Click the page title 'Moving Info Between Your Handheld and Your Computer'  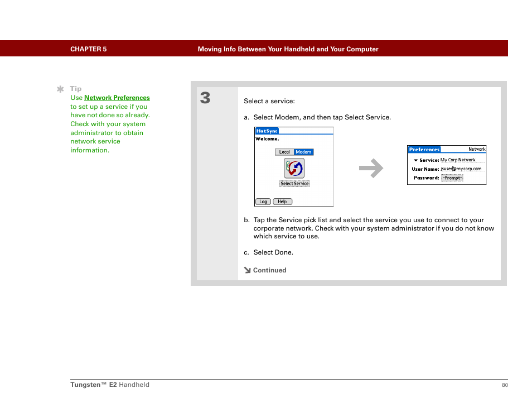coord(288,49)
